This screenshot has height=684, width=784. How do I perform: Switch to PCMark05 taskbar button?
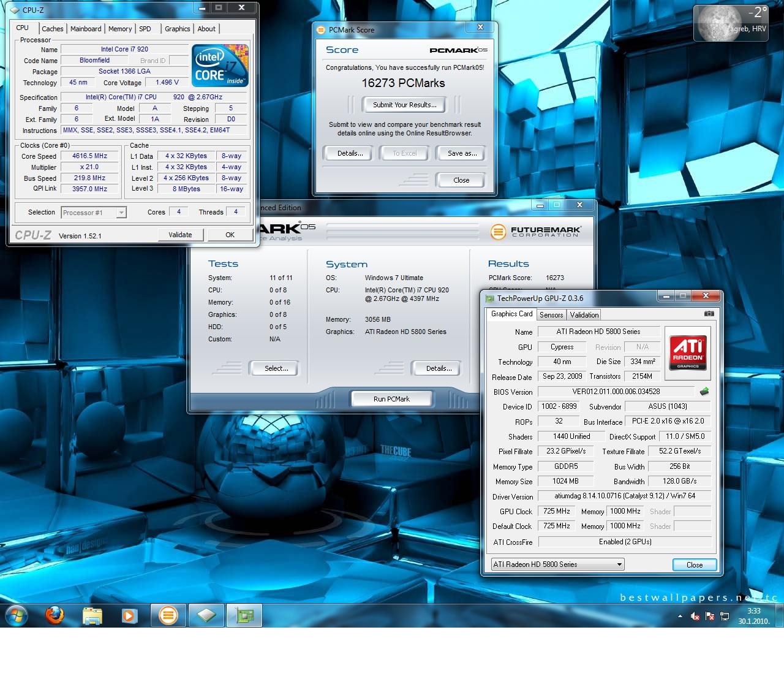tap(168, 615)
